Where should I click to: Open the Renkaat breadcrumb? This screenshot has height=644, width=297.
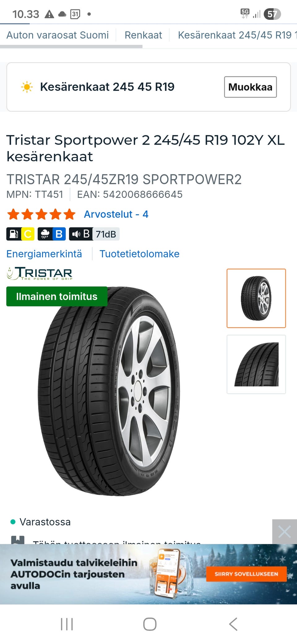click(143, 35)
